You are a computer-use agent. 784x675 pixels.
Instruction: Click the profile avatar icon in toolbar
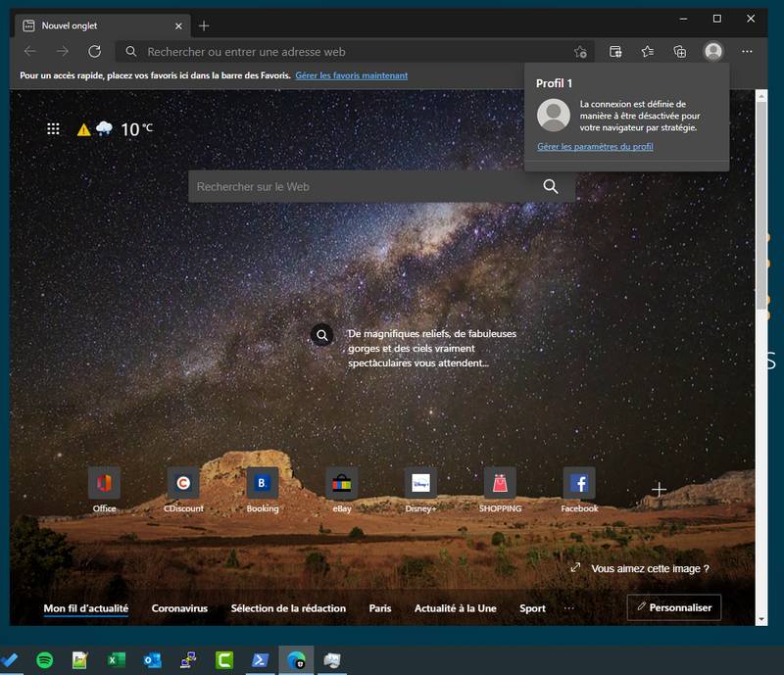713,52
